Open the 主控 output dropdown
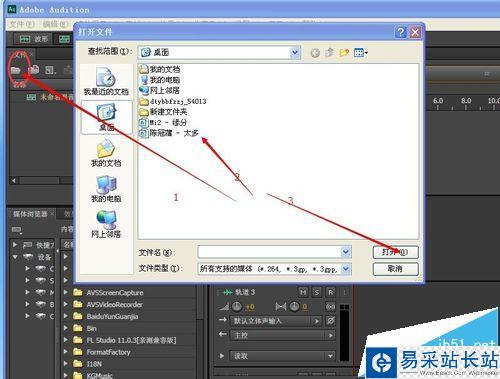The image size is (500, 379). pos(283,335)
